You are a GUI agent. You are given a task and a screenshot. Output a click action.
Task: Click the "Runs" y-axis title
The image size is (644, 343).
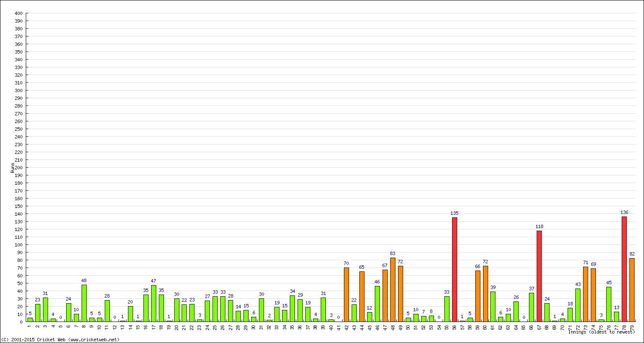12,168
